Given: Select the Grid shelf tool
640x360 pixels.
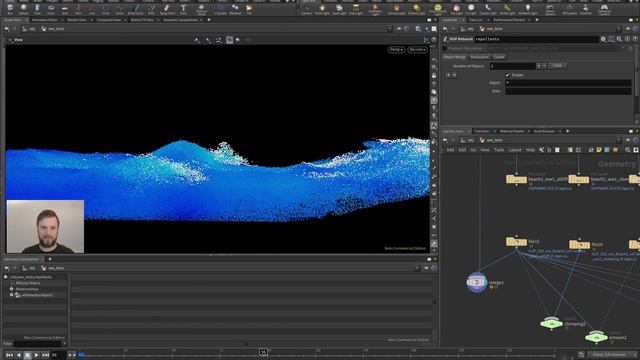Looking at the screenshot, I should (x=64, y=9).
